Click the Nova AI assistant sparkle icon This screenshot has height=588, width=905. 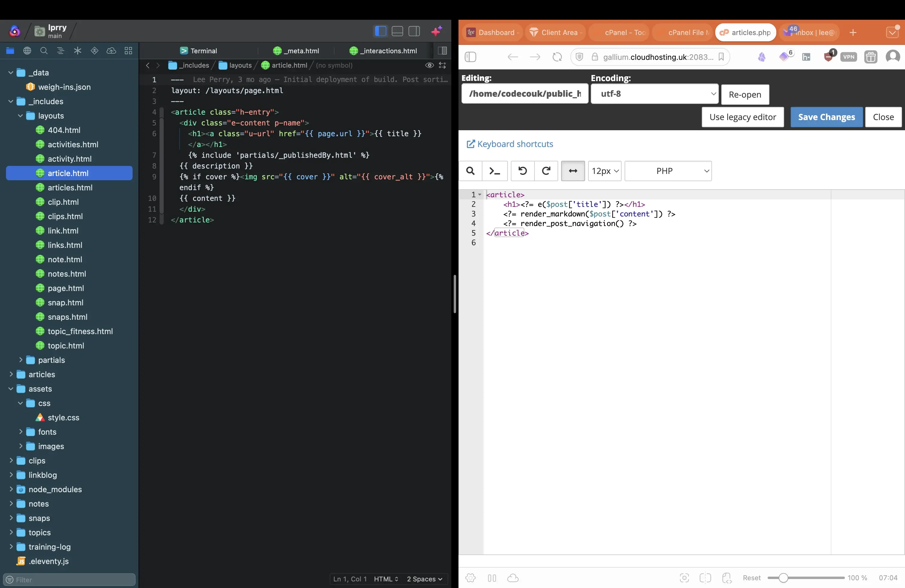pos(437,31)
